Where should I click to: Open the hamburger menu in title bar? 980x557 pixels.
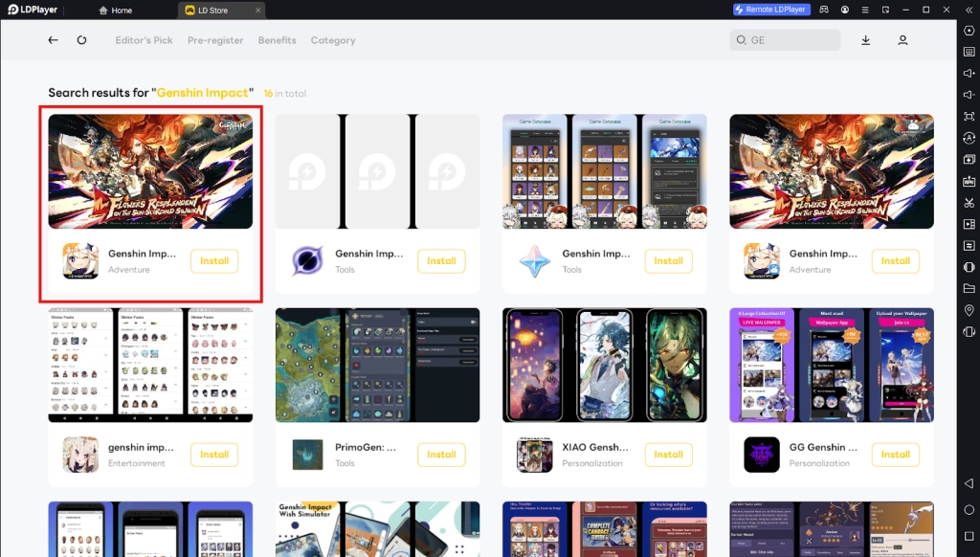[865, 10]
